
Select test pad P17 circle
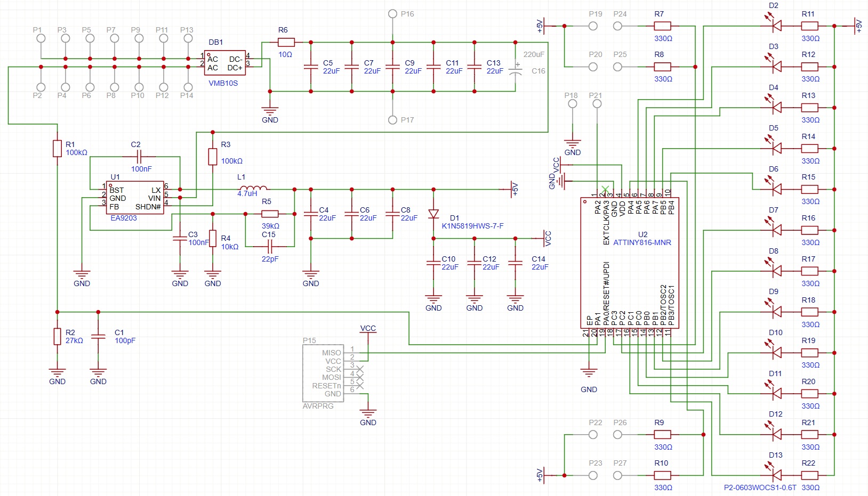392,120
